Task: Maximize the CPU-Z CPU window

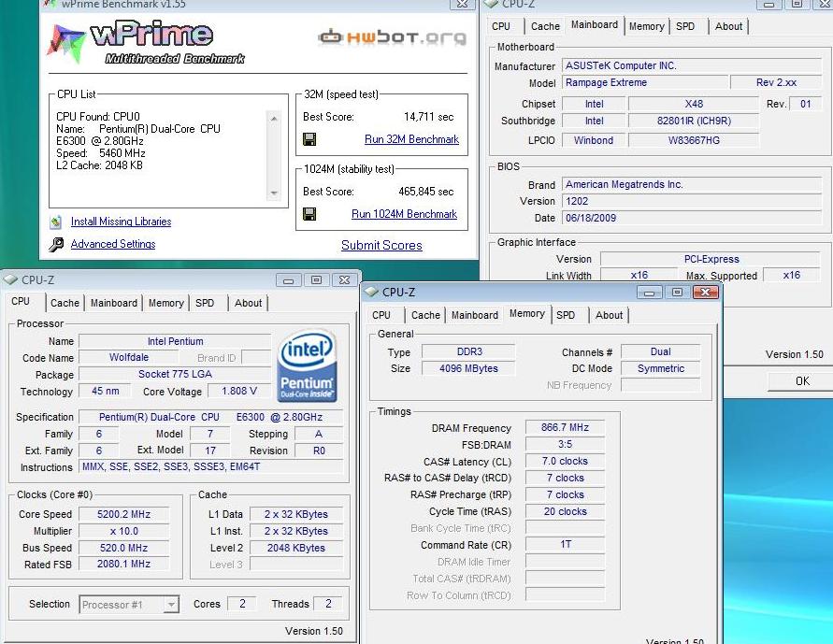Action: (316, 279)
